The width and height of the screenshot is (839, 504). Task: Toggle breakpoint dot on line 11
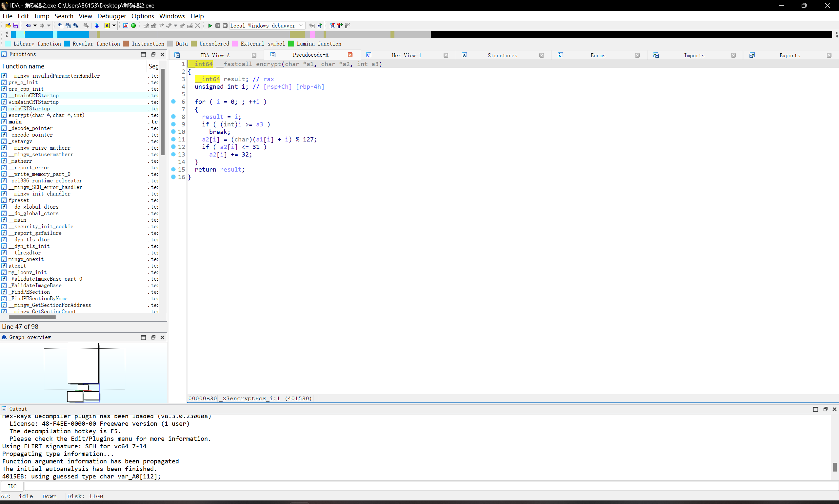173,139
